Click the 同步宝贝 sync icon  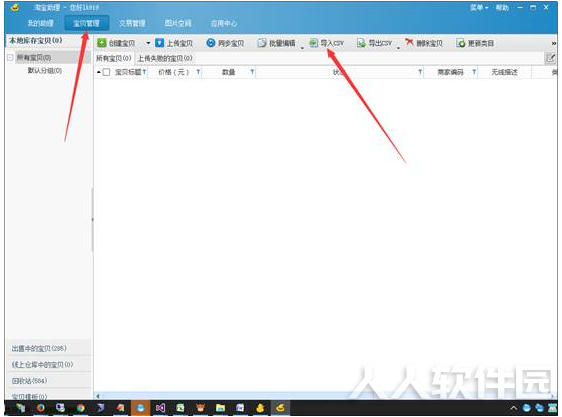point(211,43)
